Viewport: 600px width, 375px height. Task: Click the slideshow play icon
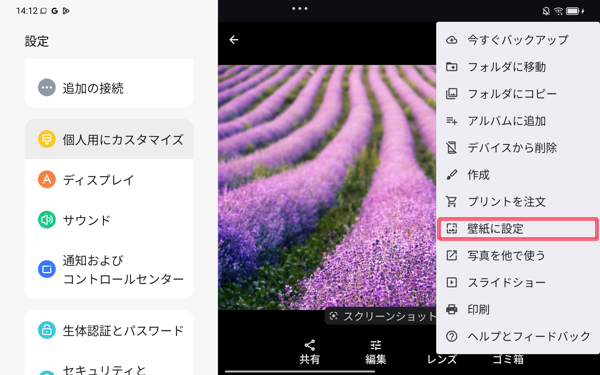click(x=452, y=283)
